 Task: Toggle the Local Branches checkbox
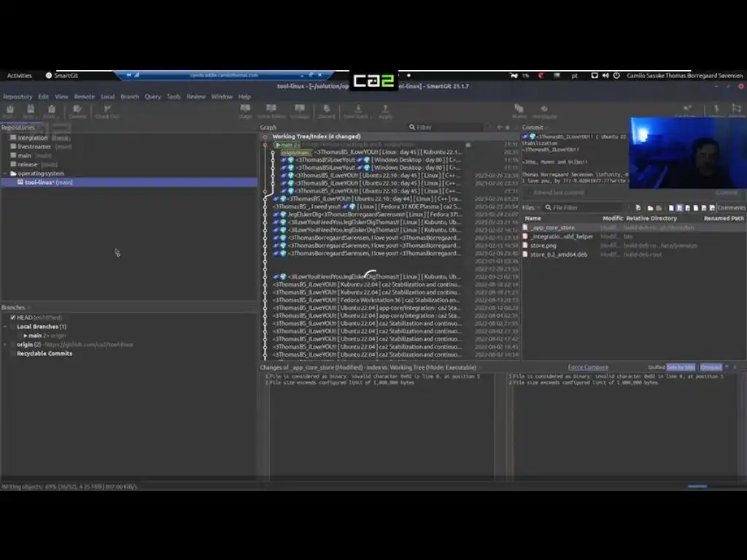[13, 327]
